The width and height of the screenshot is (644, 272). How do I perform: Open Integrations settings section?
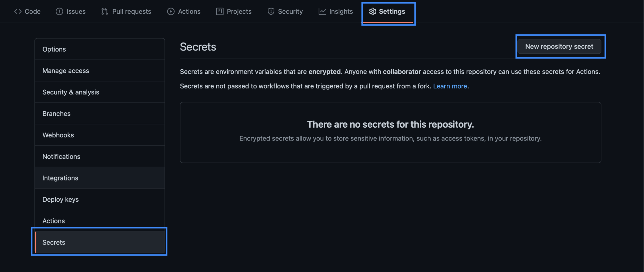coord(60,178)
